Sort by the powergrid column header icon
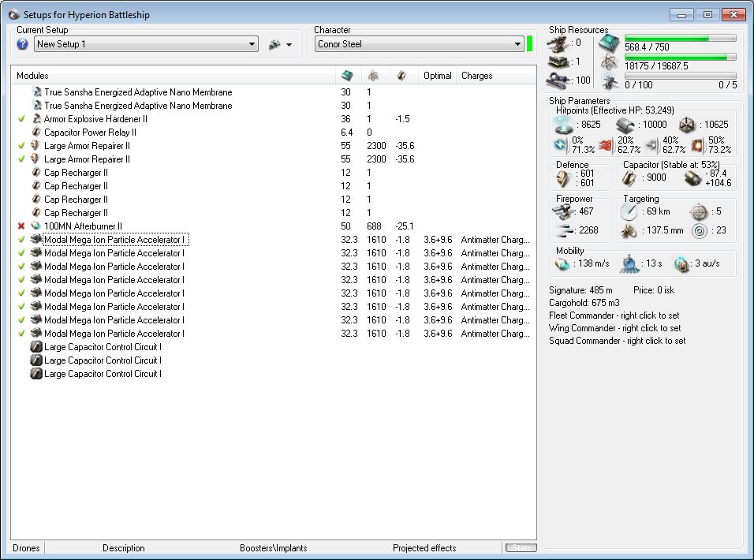 373,76
